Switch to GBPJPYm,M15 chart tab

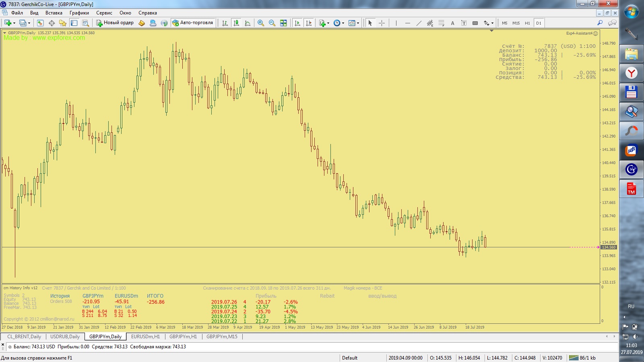(x=222, y=337)
